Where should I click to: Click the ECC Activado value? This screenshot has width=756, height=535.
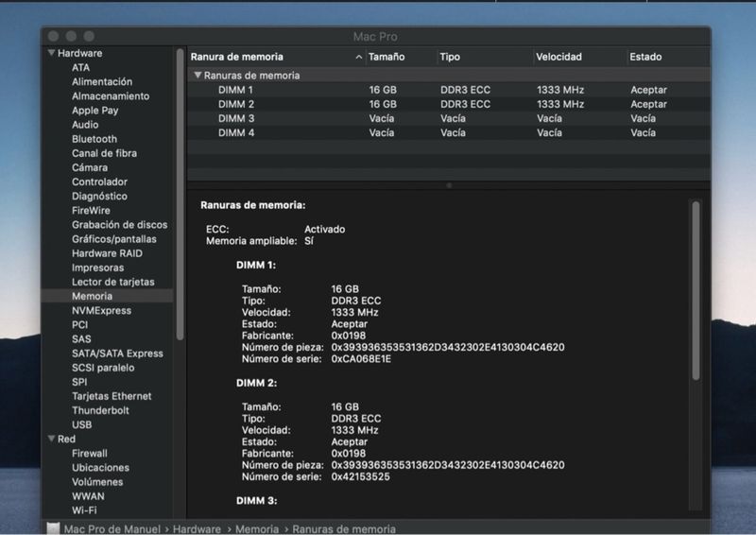[324, 229]
